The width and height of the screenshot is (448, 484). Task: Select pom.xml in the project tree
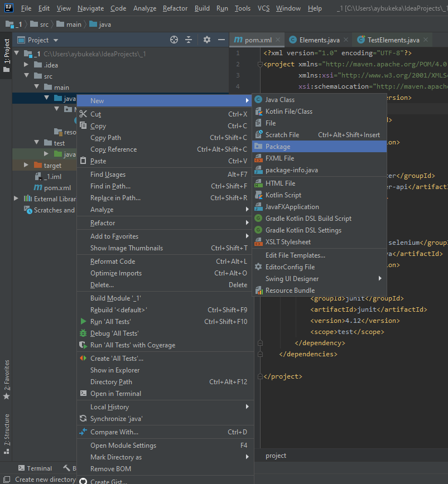click(x=52, y=188)
